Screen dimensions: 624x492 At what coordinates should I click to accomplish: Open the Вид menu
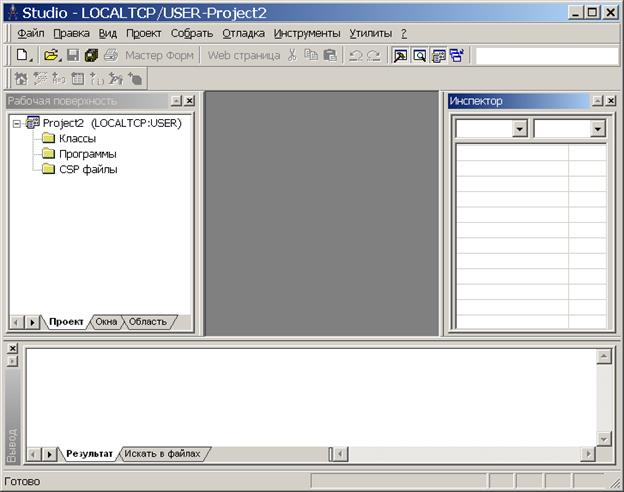(107, 33)
